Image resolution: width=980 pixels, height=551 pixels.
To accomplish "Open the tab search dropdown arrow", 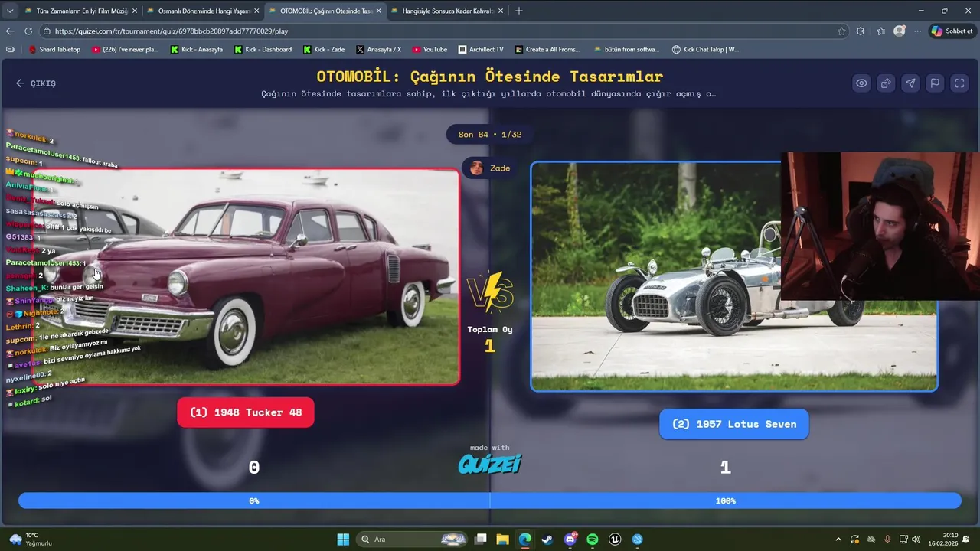I will [9, 11].
